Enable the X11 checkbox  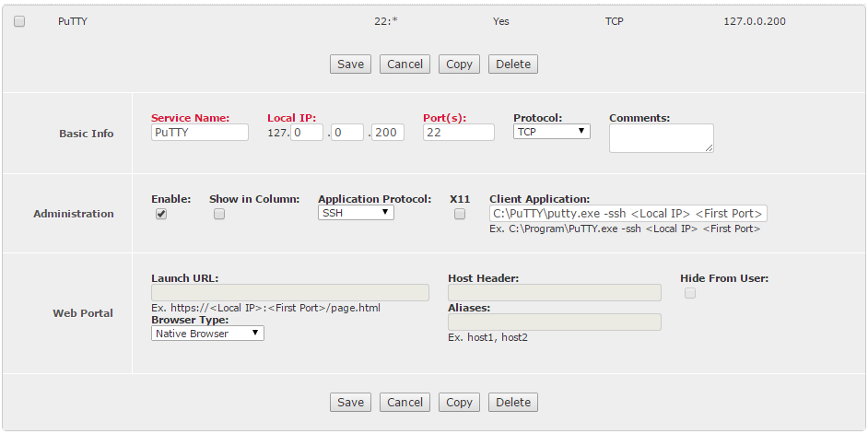[460, 214]
